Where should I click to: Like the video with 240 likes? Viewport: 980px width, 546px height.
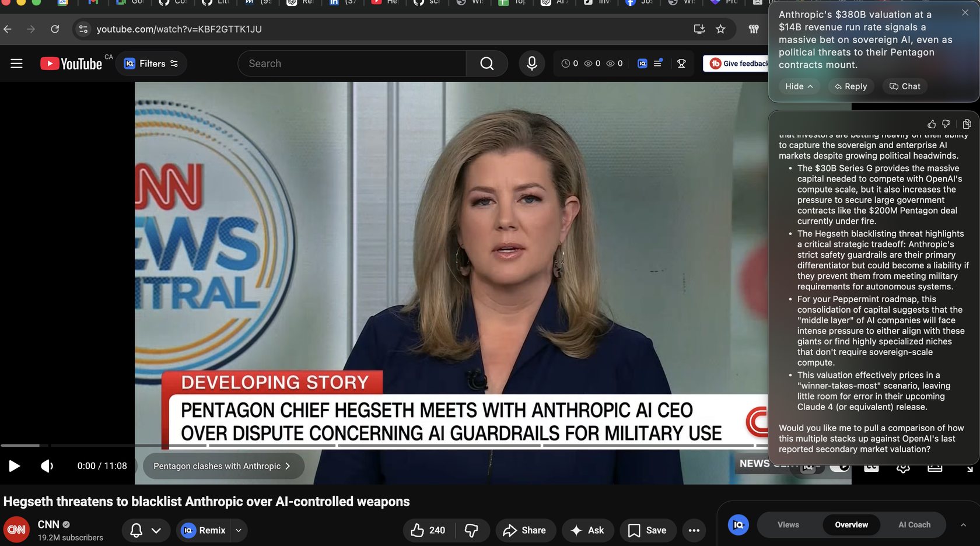(x=428, y=530)
